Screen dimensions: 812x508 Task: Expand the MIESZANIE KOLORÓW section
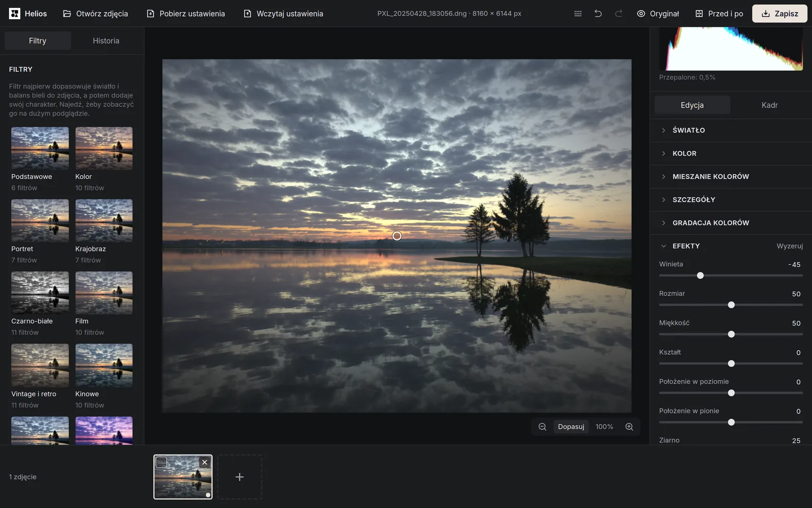[731, 176]
